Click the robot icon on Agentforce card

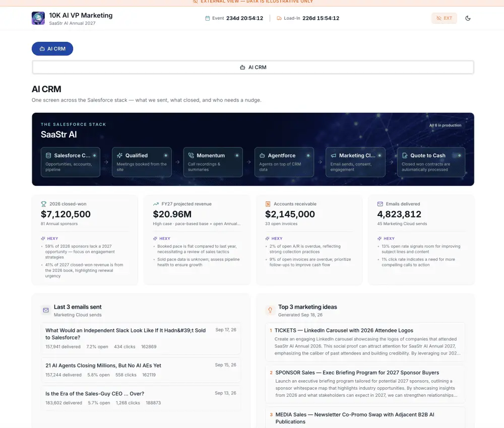(262, 156)
